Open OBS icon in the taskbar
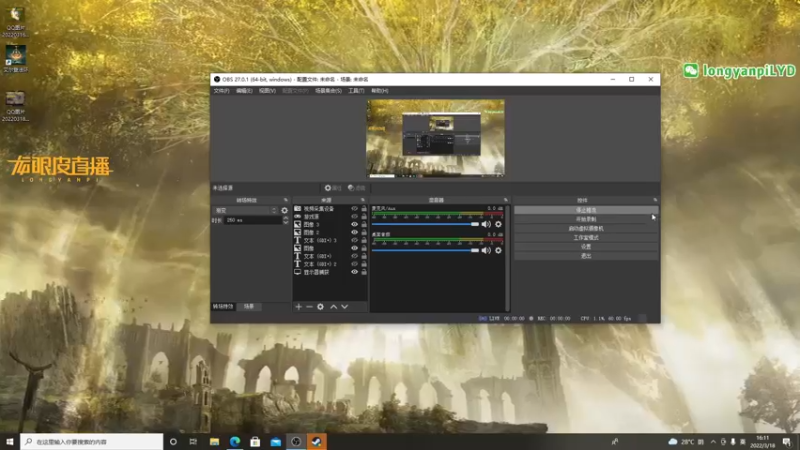This screenshot has width=800, height=450. pyautogui.click(x=296, y=442)
